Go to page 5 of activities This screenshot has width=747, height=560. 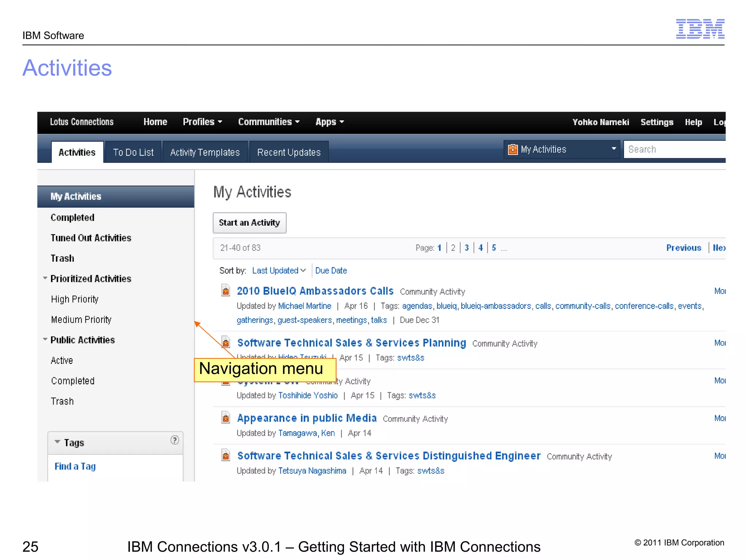pyautogui.click(x=494, y=248)
